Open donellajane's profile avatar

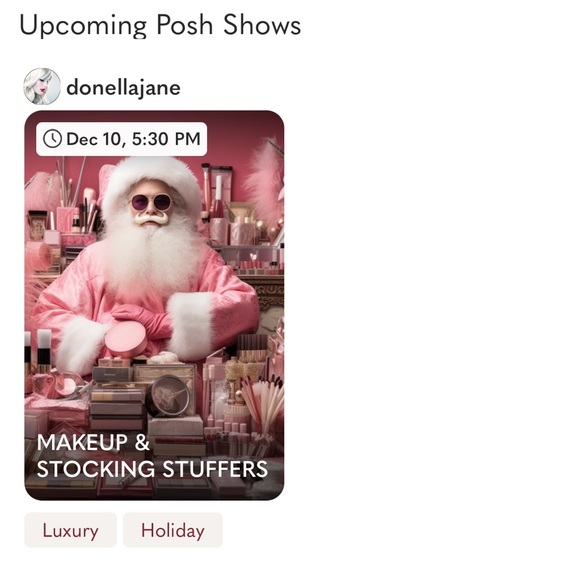click(42, 86)
